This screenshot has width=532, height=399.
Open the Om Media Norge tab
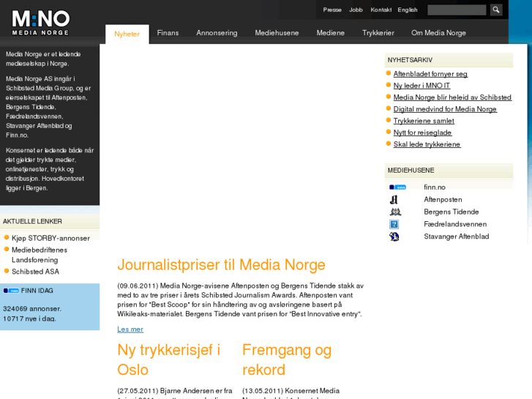tap(438, 33)
